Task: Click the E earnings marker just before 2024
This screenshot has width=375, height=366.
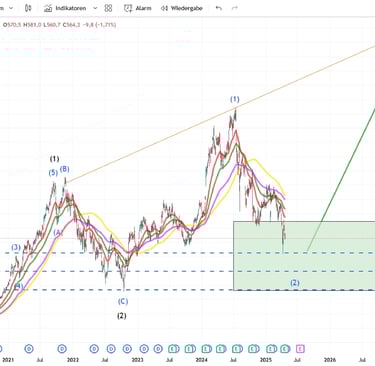Action: 190,349
